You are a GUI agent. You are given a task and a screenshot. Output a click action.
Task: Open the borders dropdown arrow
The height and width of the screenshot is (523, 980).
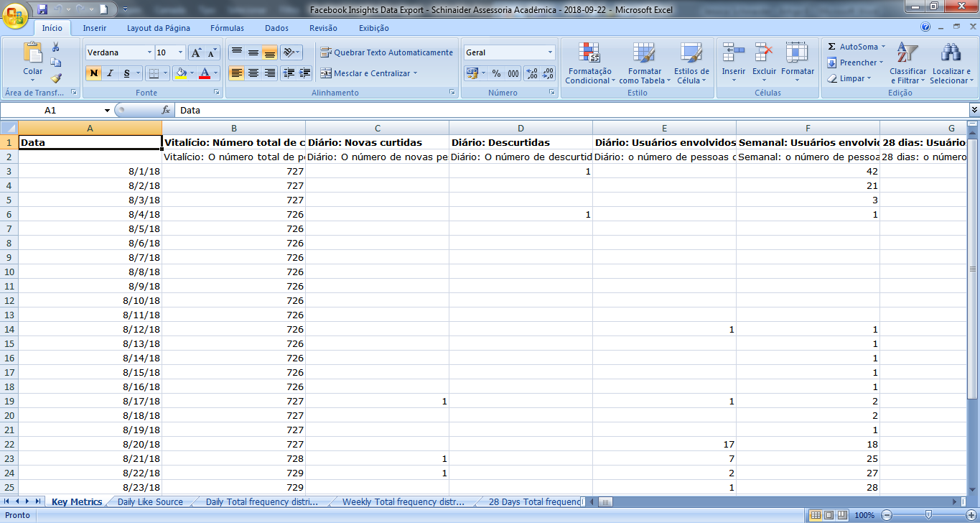click(x=165, y=73)
